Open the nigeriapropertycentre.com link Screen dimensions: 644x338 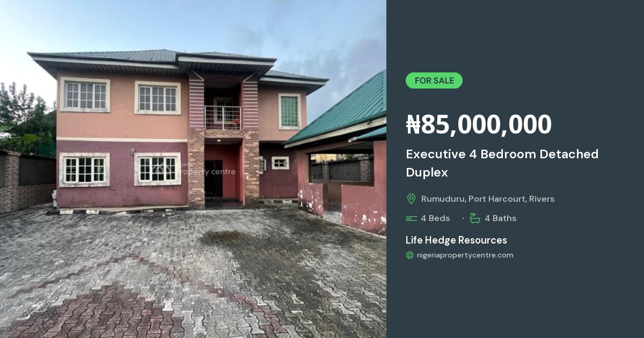(x=465, y=255)
